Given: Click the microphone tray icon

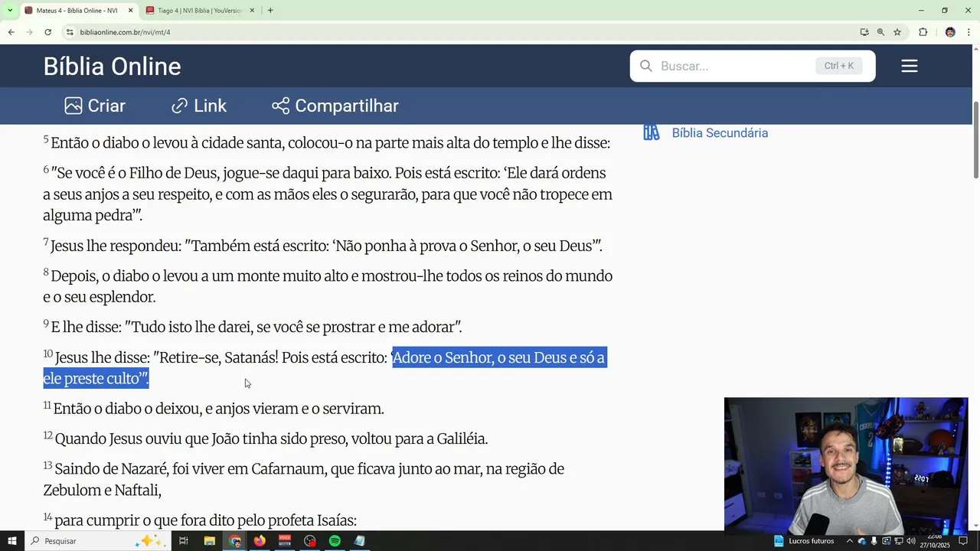Looking at the screenshot, I should coord(874,541).
